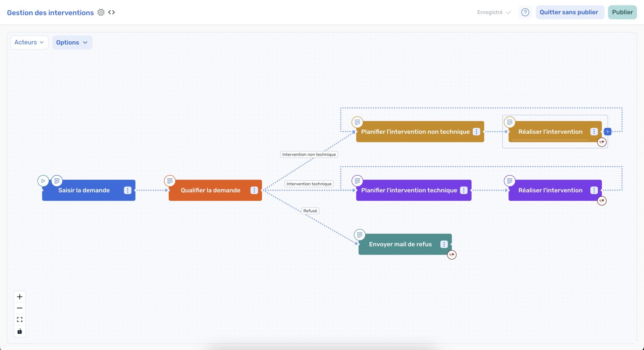This screenshot has width=644, height=350.
Task: Open three-dot menu on Envoyer mail de refus
Action: [444, 244]
